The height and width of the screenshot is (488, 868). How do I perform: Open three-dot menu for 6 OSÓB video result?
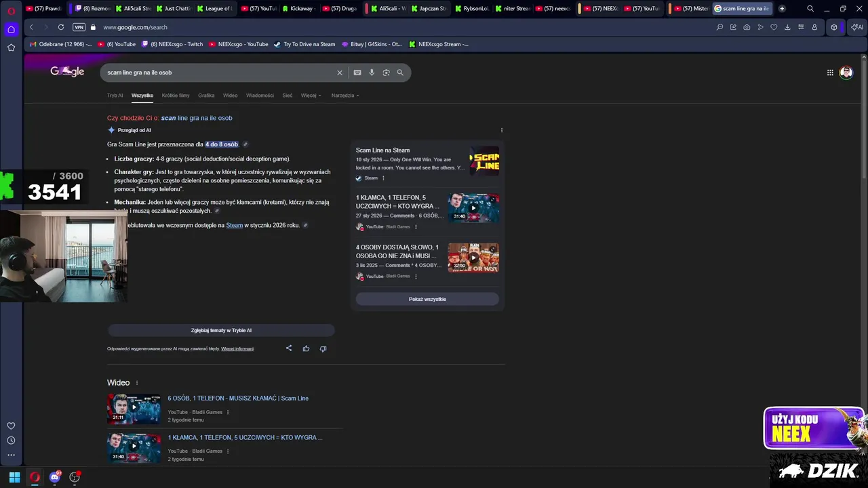(x=228, y=412)
